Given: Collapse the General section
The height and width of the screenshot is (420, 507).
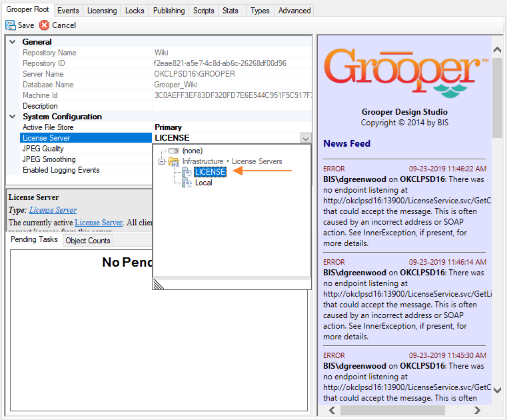Looking at the screenshot, I should 13,42.
